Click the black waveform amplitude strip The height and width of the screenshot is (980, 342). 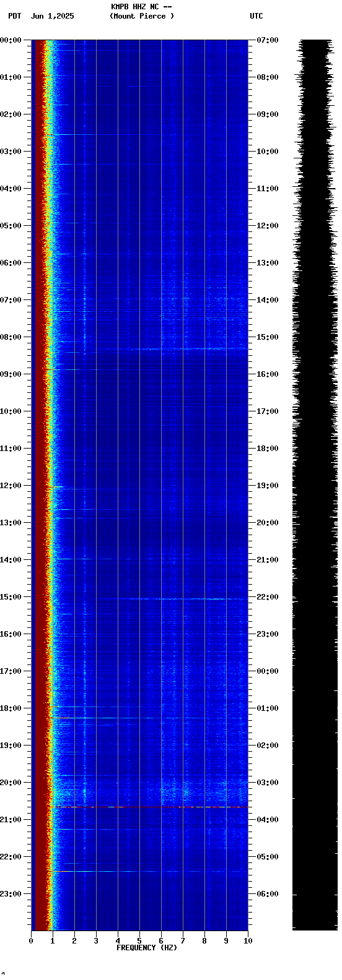(315, 484)
